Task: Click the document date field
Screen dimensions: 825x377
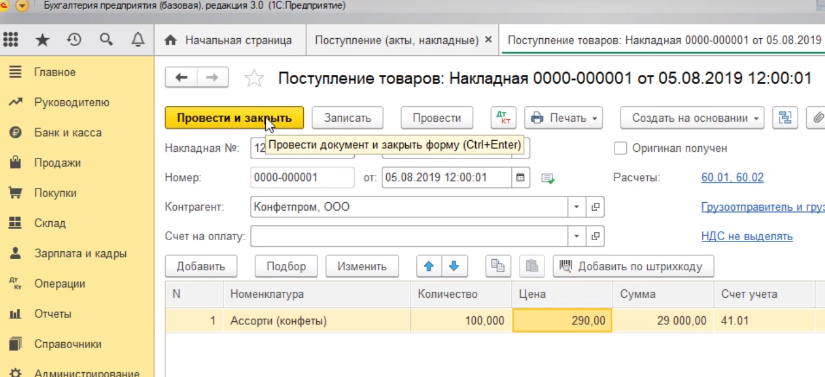Action: coord(447,178)
